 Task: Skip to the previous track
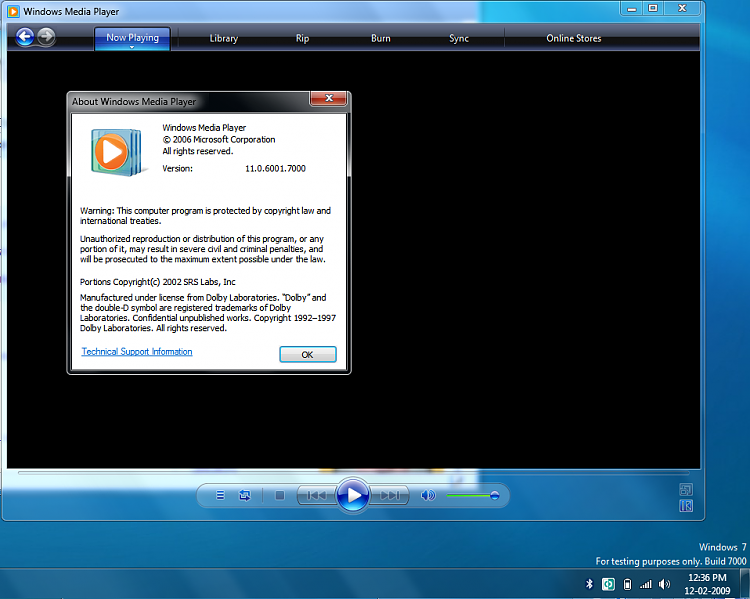tap(316, 495)
